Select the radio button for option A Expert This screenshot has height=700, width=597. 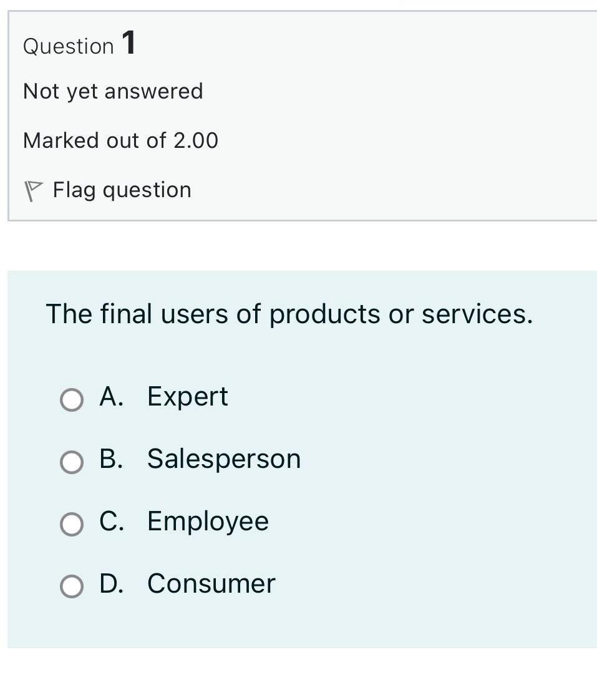click(71, 400)
